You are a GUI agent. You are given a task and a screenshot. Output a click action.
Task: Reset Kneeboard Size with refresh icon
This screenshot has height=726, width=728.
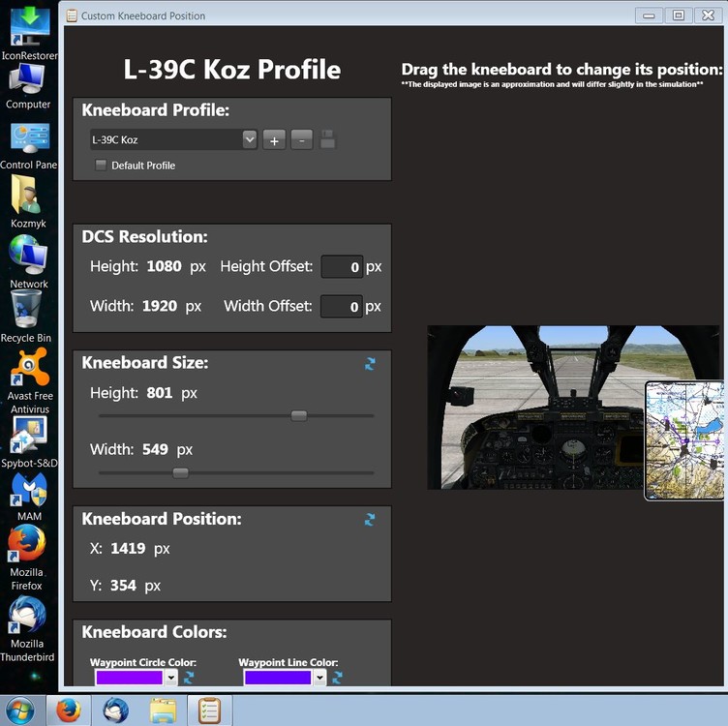[370, 364]
